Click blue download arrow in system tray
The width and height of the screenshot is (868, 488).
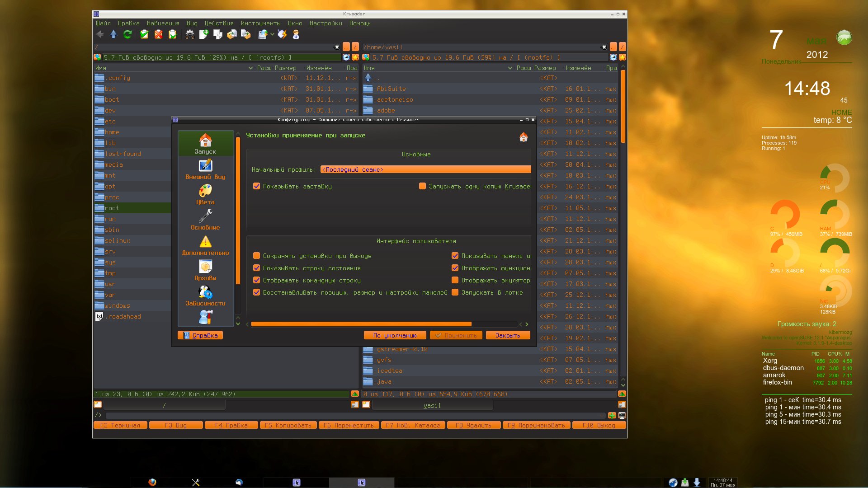697,482
